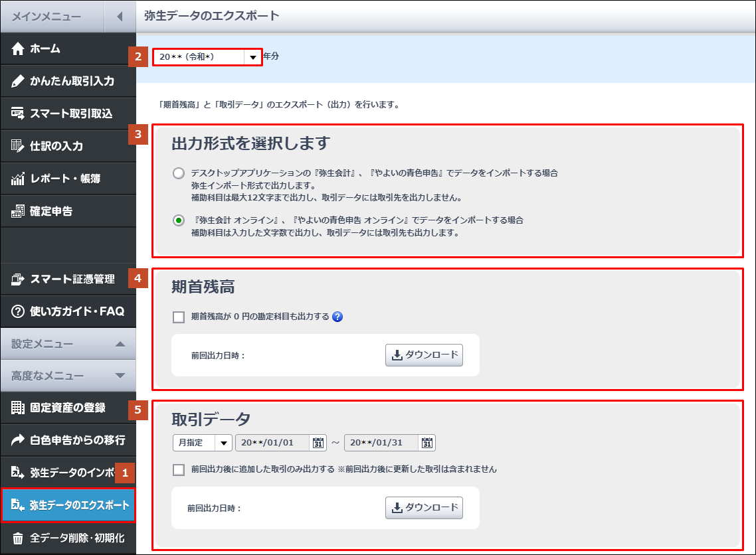Open レポート・帳簿 menu item

[68, 179]
